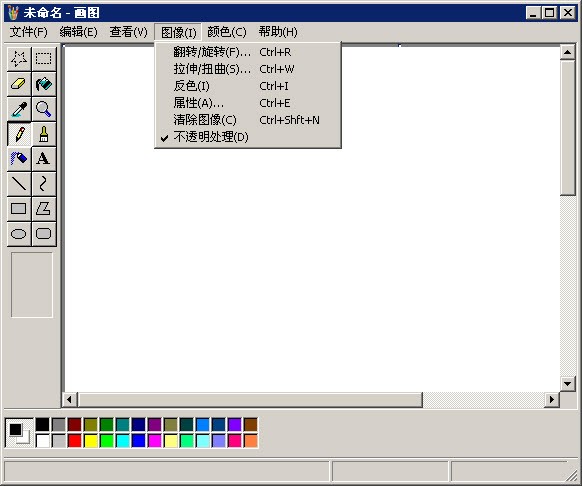Select the Free-Form Select star tool

pyautogui.click(x=19, y=59)
